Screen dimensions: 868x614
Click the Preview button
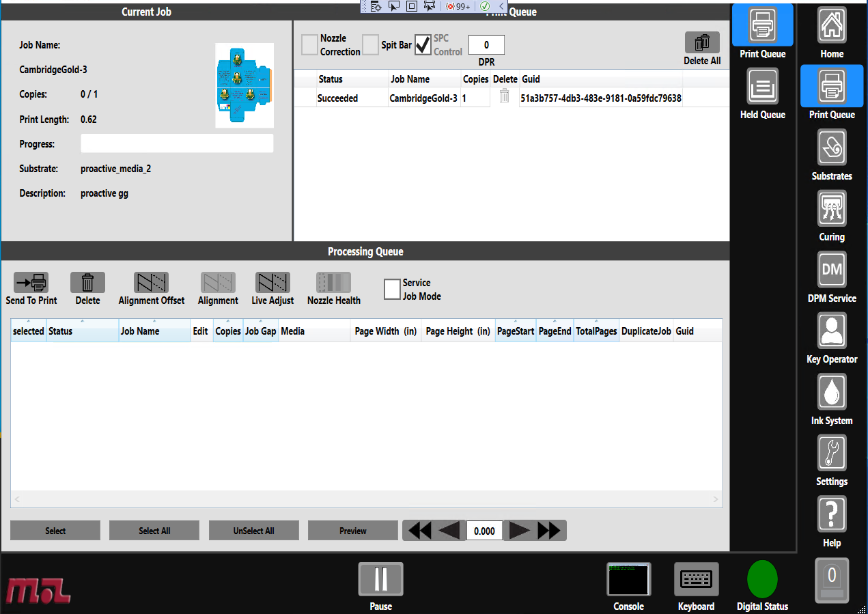coord(352,531)
